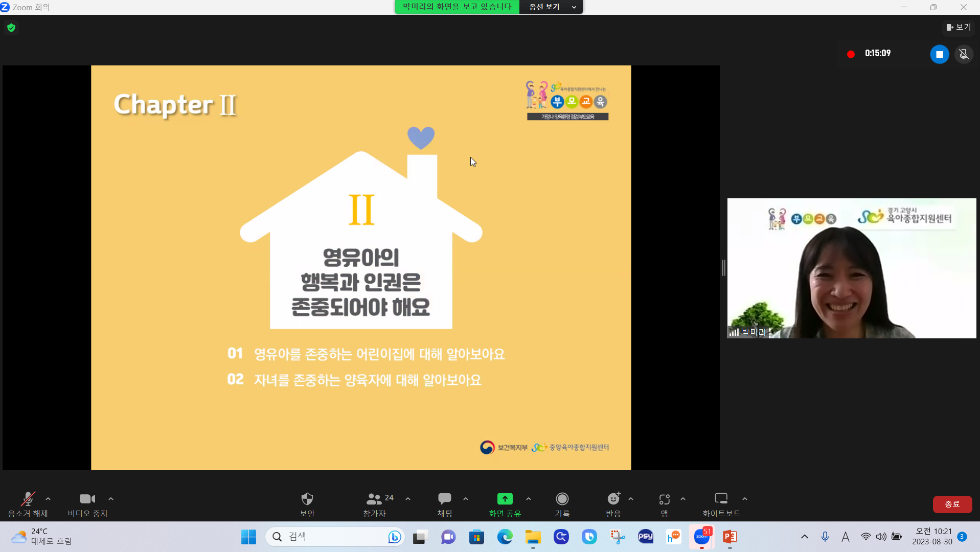Leave meeting with red 종료 button

tap(952, 504)
